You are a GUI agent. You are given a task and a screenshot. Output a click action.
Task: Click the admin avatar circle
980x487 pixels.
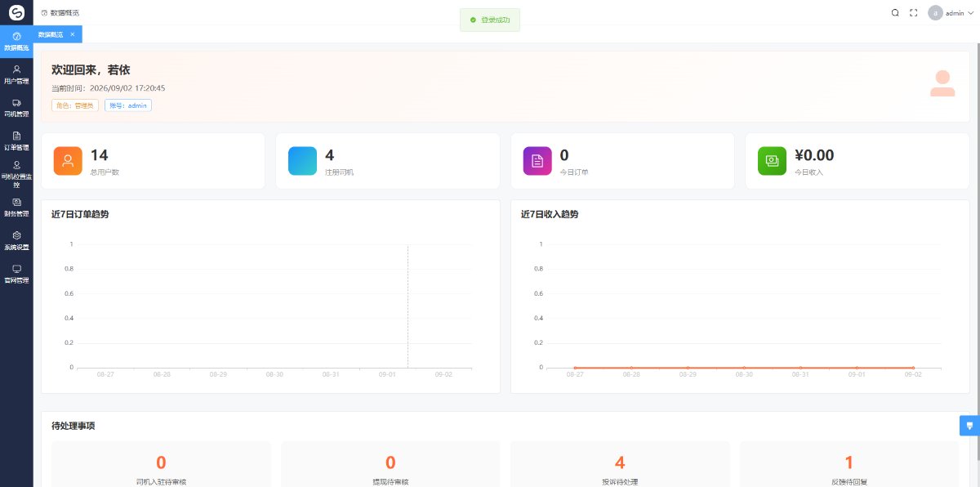pos(935,13)
